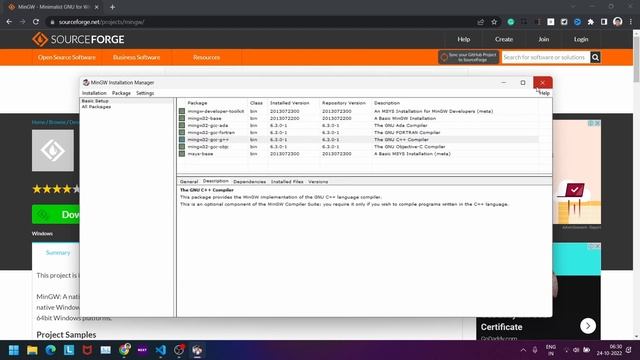Select 'A Basic MSYS Installation (meta)' cell
This screenshot has width=640, height=360.
pos(412,154)
